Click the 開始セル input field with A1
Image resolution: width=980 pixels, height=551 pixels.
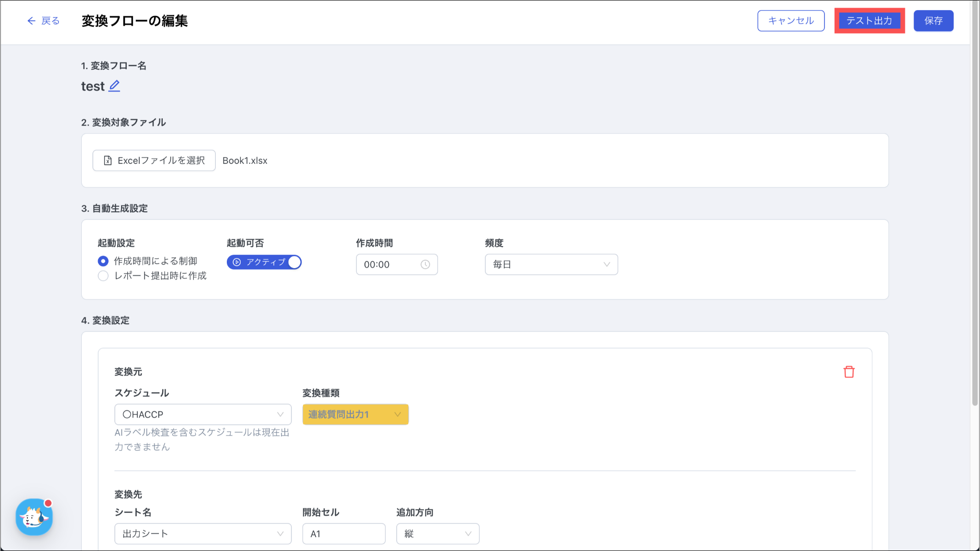click(344, 534)
